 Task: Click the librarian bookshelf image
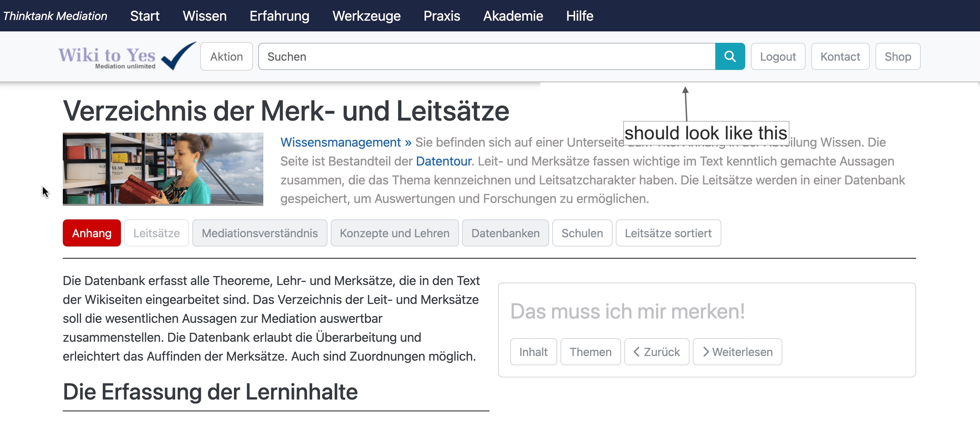(x=163, y=169)
